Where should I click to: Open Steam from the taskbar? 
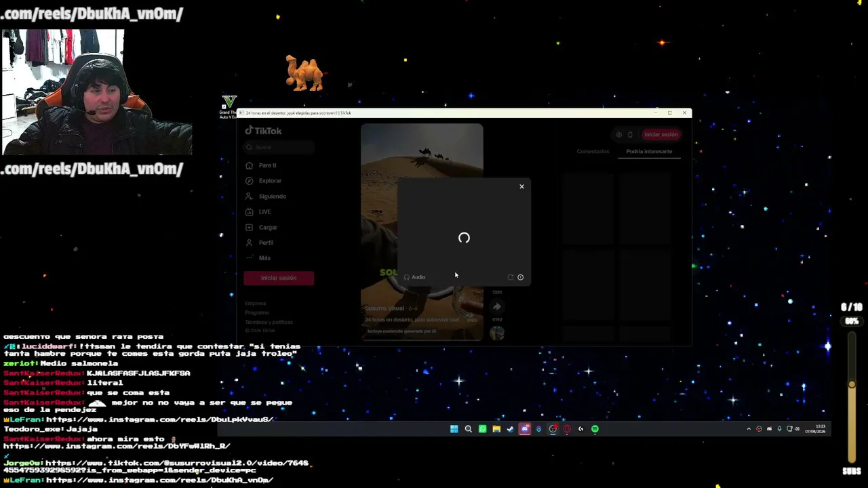click(511, 429)
